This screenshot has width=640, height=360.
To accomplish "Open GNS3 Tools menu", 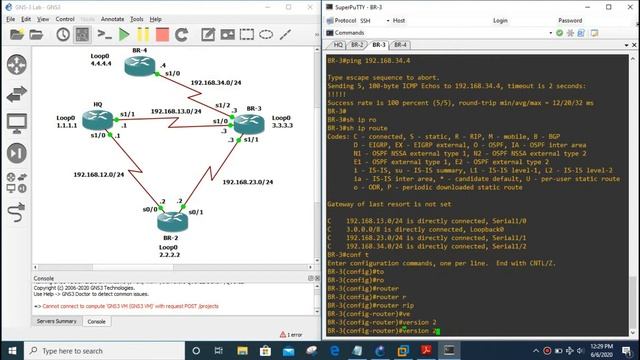I will pyautogui.click(x=137, y=19).
